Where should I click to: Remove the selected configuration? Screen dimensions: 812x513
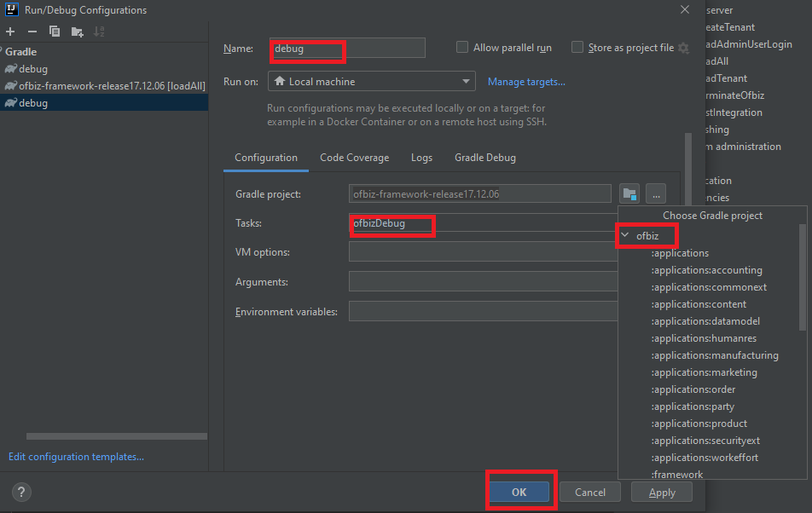pyautogui.click(x=32, y=32)
